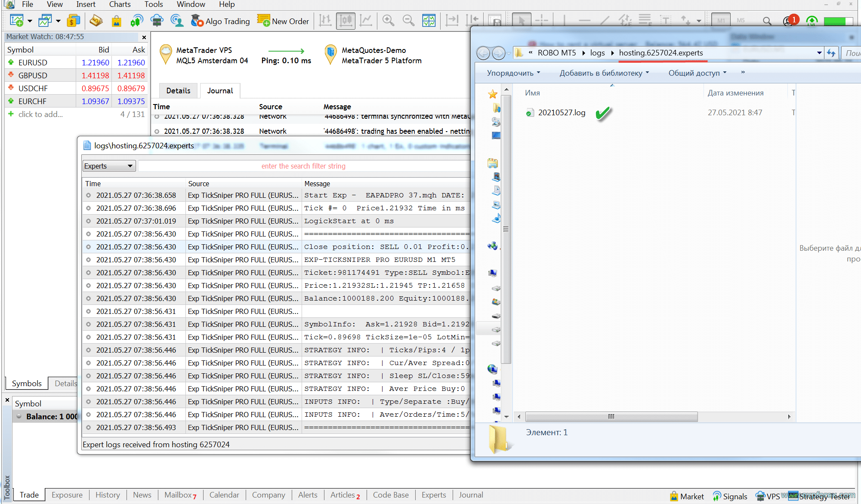The image size is (861, 504).
Task: Open the MQL5 community user icon
Action: [177, 21]
